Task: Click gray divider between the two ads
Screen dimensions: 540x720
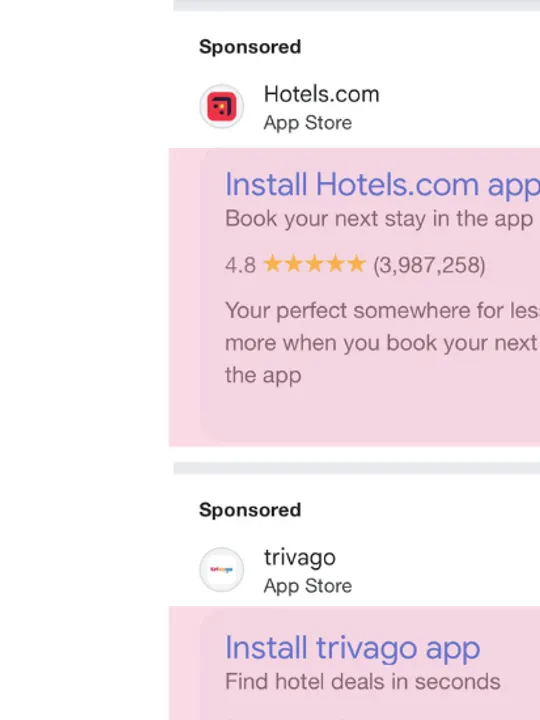Action: tap(357, 468)
